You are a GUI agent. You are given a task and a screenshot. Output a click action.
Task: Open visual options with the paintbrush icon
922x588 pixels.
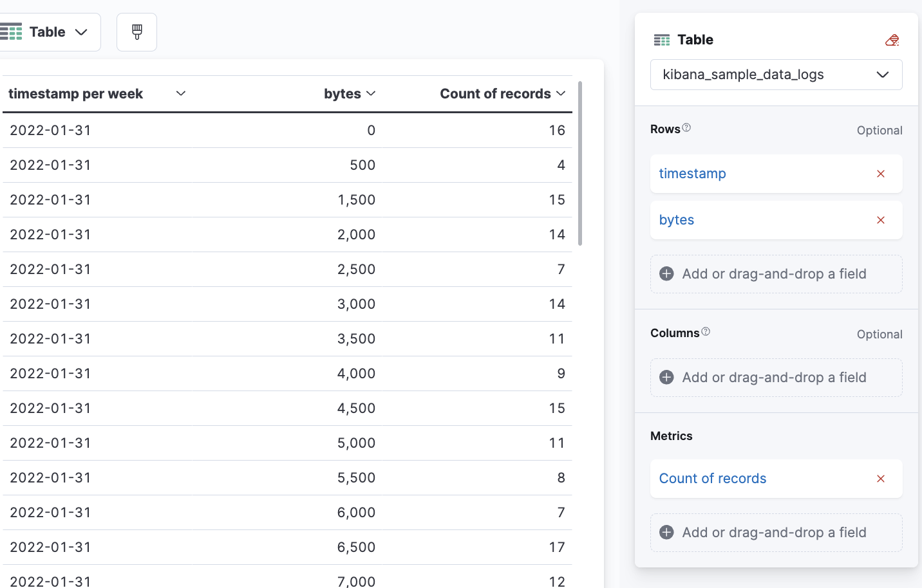pos(136,32)
